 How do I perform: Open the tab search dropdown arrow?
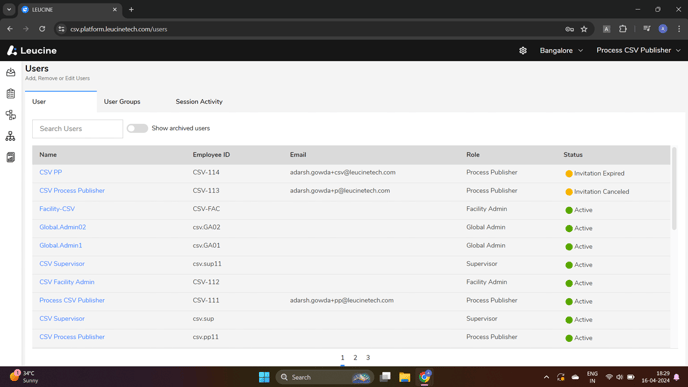(9, 10)
